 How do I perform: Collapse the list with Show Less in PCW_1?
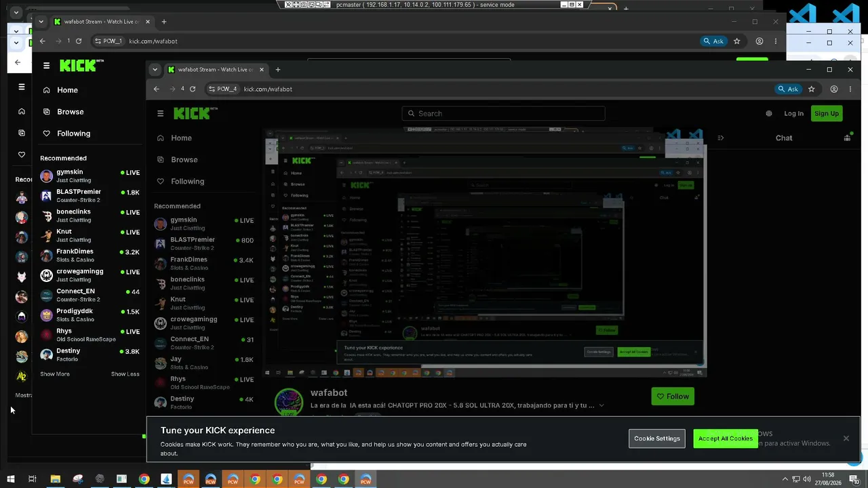(x=125, y=374)
